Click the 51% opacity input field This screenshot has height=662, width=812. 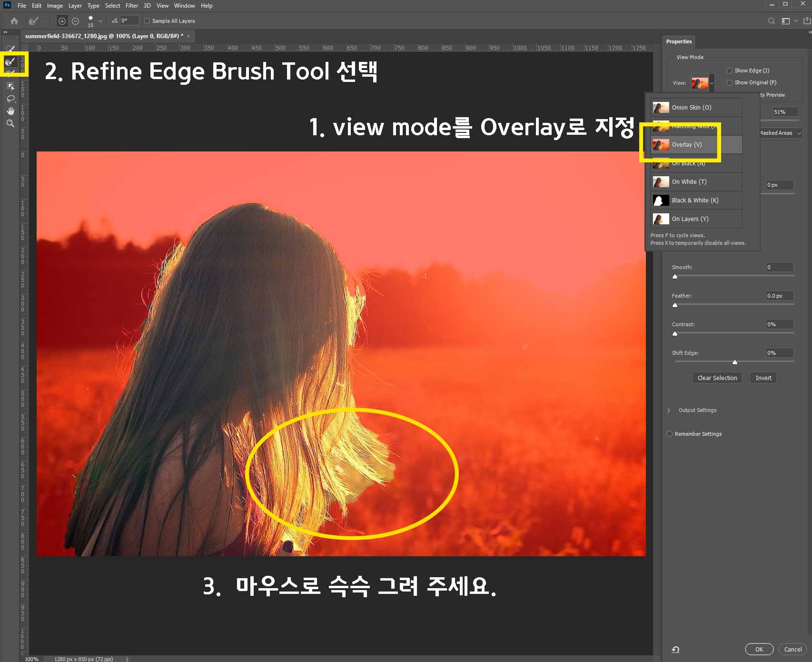(785, 112)
